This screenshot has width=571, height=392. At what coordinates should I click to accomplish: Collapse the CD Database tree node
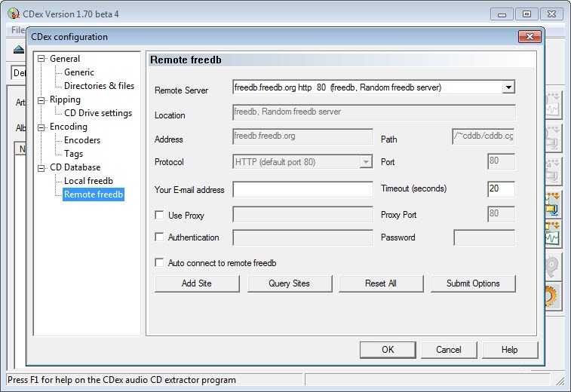pyautogui.click(x=41, y=168)
